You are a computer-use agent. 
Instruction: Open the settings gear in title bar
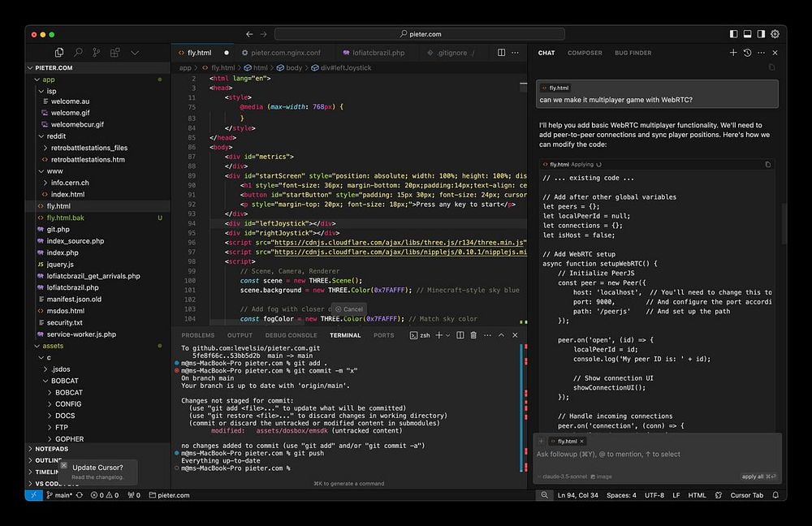click(775, 34)
